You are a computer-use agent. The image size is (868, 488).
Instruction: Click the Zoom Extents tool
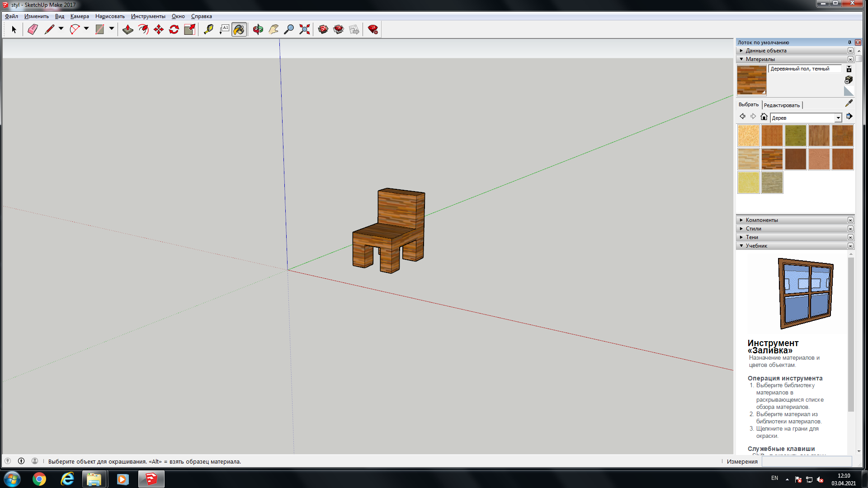305,29
